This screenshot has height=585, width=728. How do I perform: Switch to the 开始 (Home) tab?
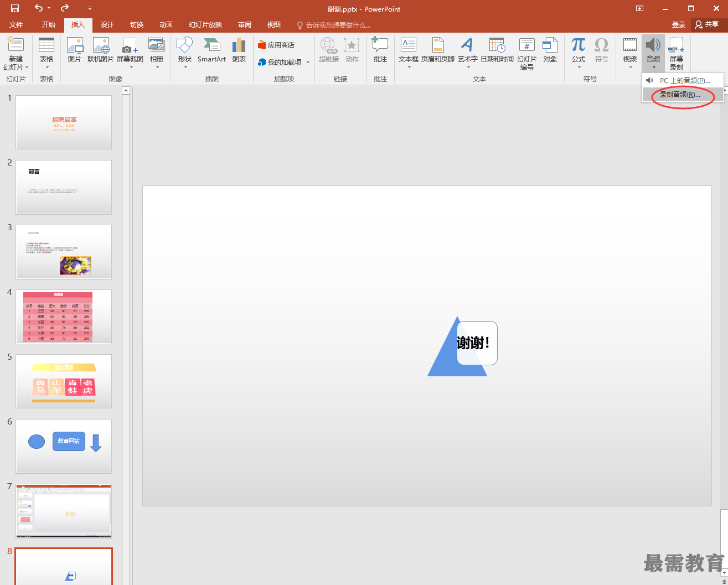tap(49, 25)
